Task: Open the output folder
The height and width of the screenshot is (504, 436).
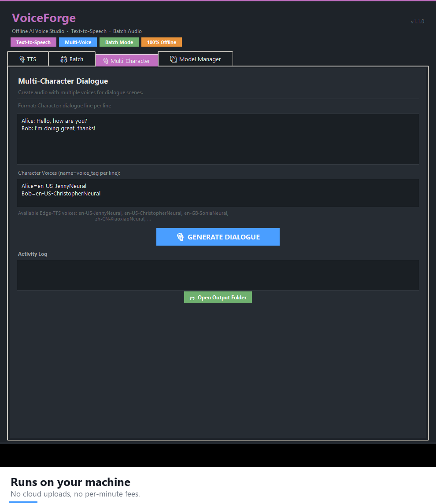Action: coord(218,297)
